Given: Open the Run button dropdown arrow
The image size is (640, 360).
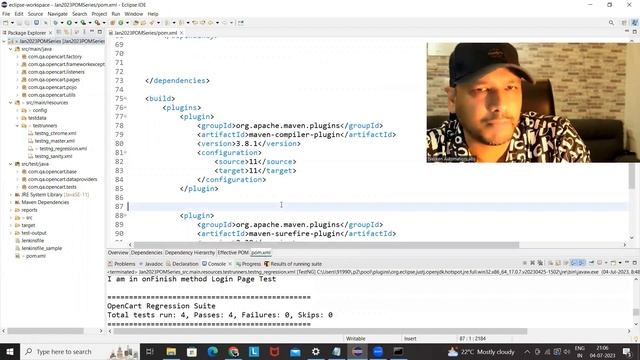Looking at the screenshot, I should click(76, 23).
